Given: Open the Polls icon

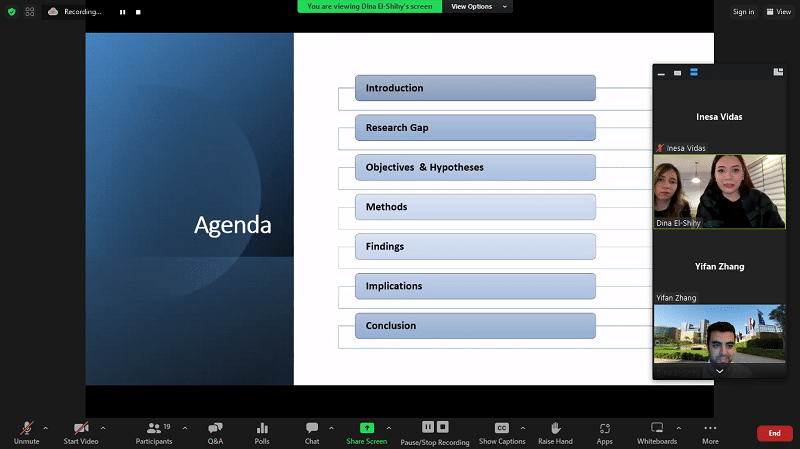Looking at the screenshot, I should pos(262,428).
